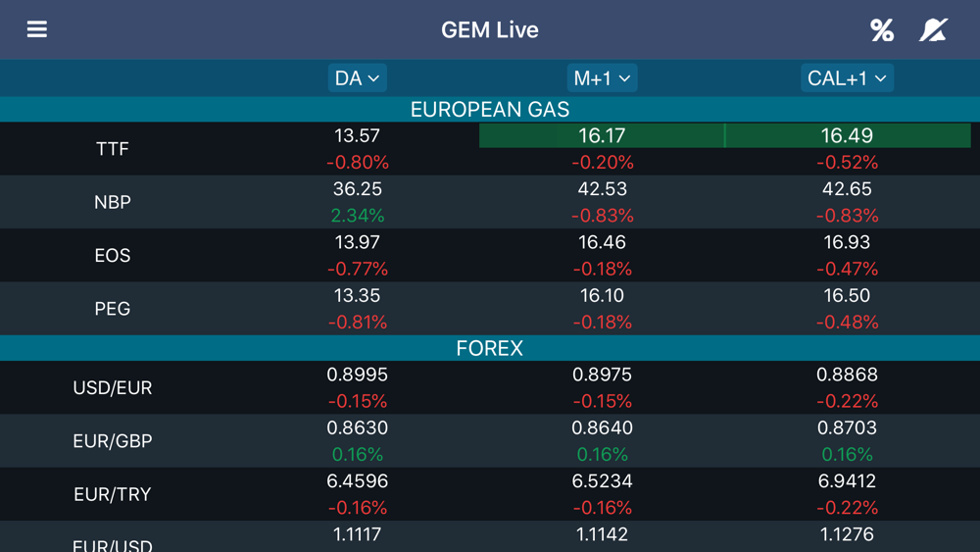Open the EUR/TRY currency pair
The height and width of the screenshot is (552, 980).
coord(113,494)
